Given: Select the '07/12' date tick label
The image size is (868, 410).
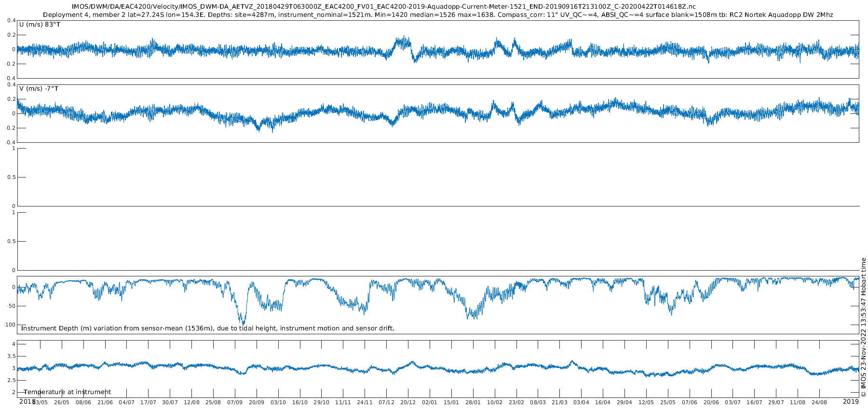Looking at the screenshot, I should coord(386,402).
